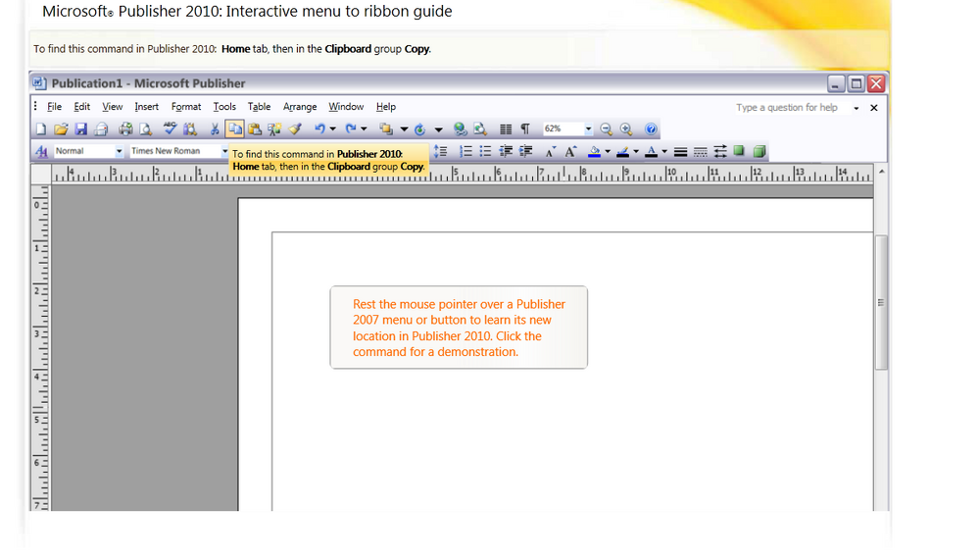Open the Insert menu
This screenshot has width=980, height=557.
tap(146, 107)
